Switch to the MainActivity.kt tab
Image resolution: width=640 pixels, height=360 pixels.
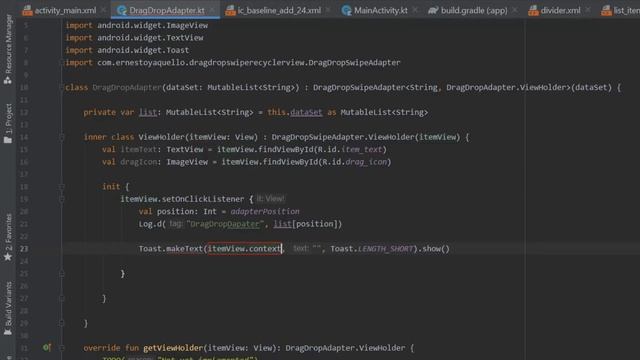pyautogui.click(x=380, y=10)
